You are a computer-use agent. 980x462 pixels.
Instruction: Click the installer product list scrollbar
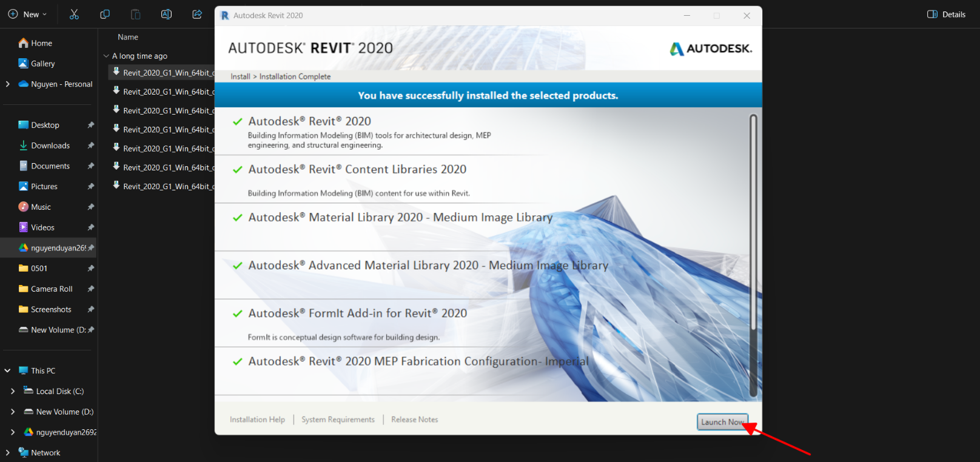(x=753, y=255)
